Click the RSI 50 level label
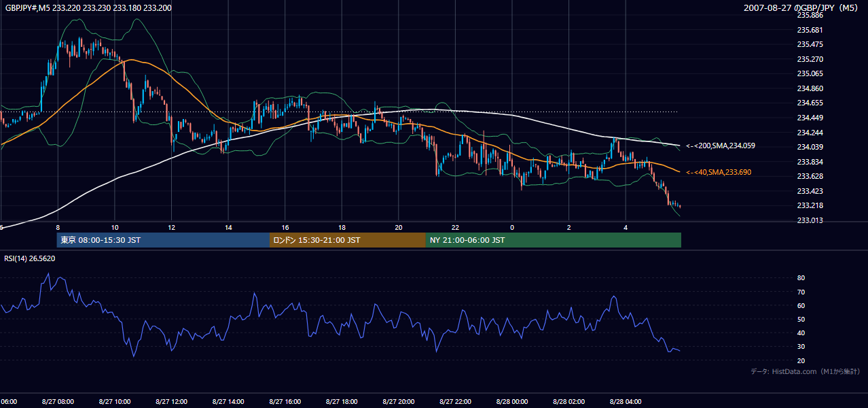 pyautogui.click(x=801, y=319)
